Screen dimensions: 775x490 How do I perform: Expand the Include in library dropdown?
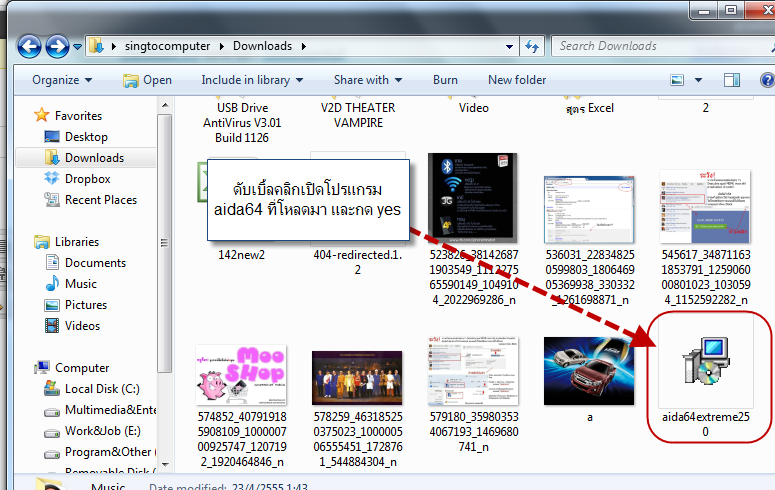pos(248,80)
